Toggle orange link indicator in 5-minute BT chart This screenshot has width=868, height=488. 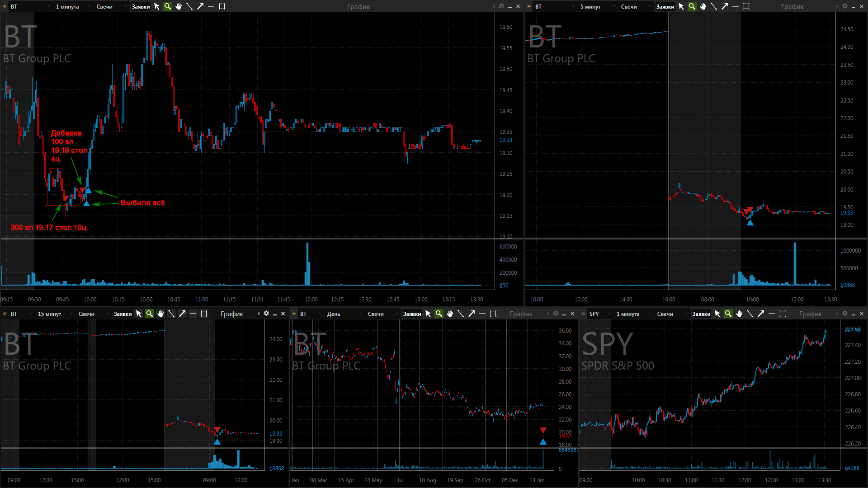(529, 6)
